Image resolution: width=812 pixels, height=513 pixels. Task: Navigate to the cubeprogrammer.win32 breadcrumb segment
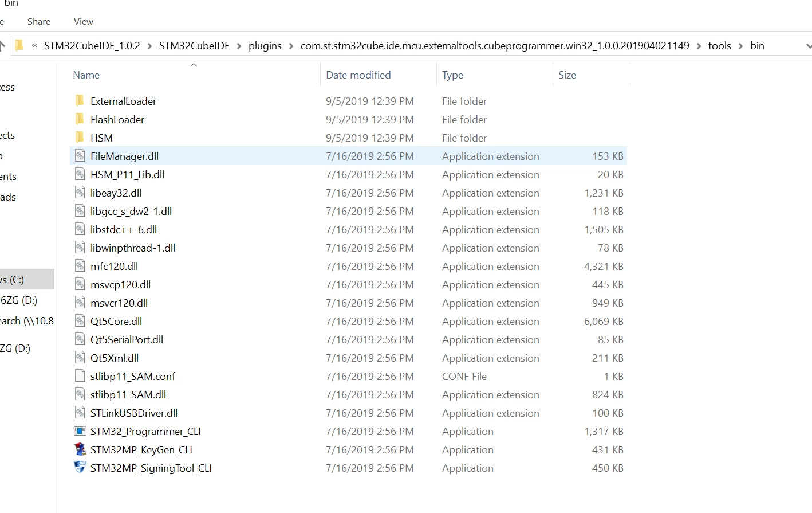tap(495, 46)
